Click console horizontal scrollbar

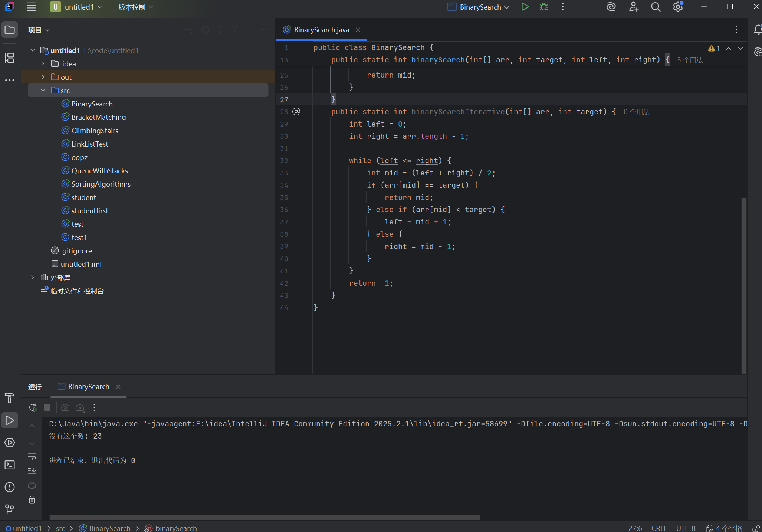(x=265, y=517)
